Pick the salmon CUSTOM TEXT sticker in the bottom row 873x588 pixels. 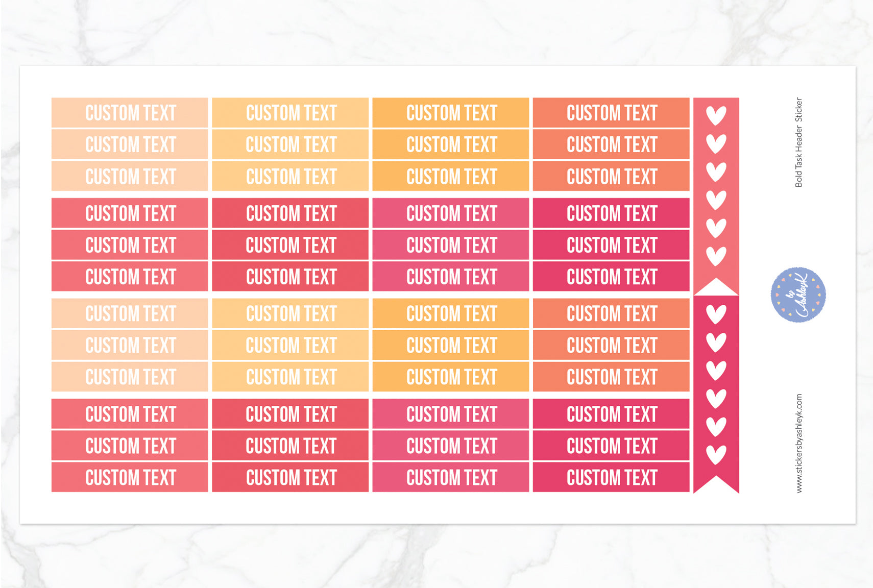[x=130, y=477]
